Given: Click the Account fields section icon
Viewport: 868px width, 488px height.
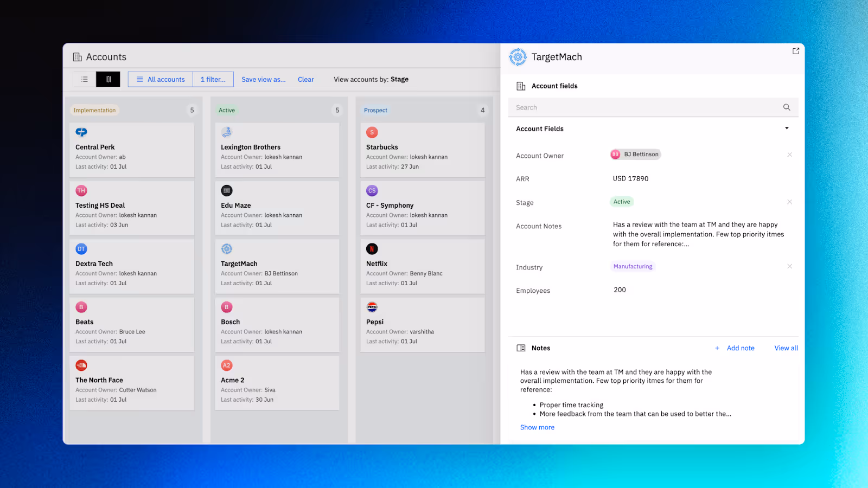Looking at the screenshot, I should 521,86.
